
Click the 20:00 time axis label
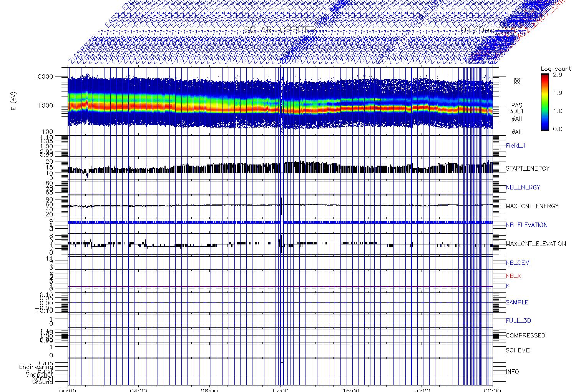point(422,390)
